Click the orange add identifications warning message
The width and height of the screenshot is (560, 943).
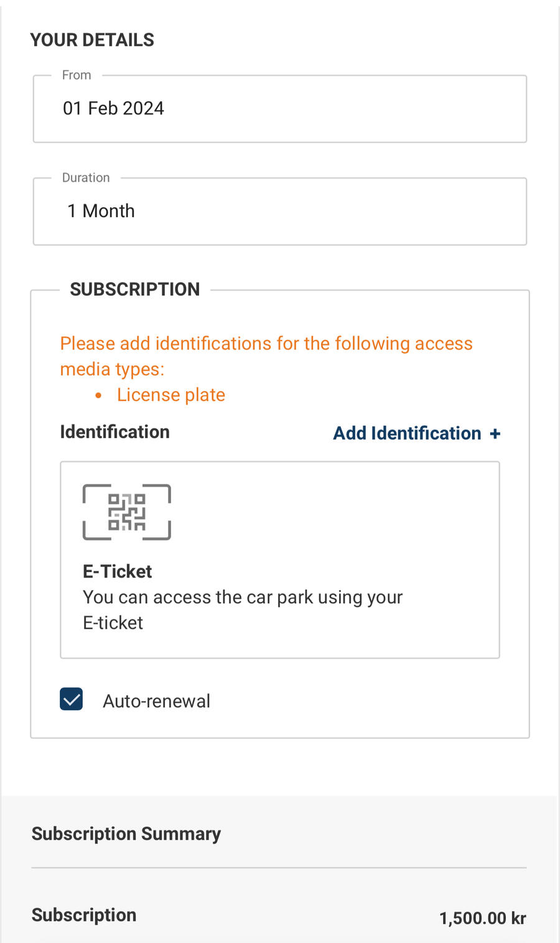[x=266, y=356]
